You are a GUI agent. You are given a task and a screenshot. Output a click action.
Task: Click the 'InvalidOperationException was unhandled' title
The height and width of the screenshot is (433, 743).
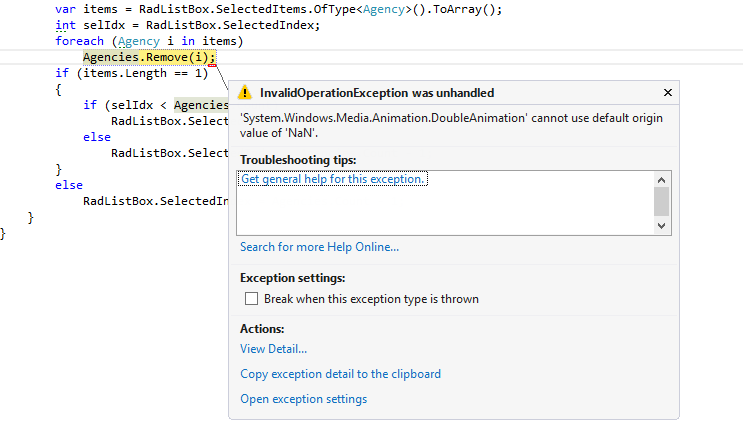[376, 93]
